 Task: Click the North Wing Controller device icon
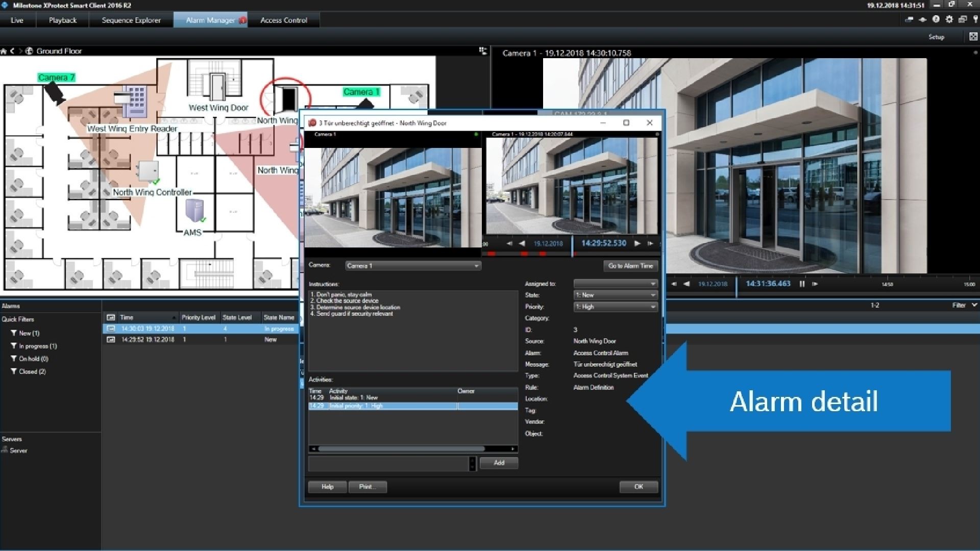pos(148,171)
